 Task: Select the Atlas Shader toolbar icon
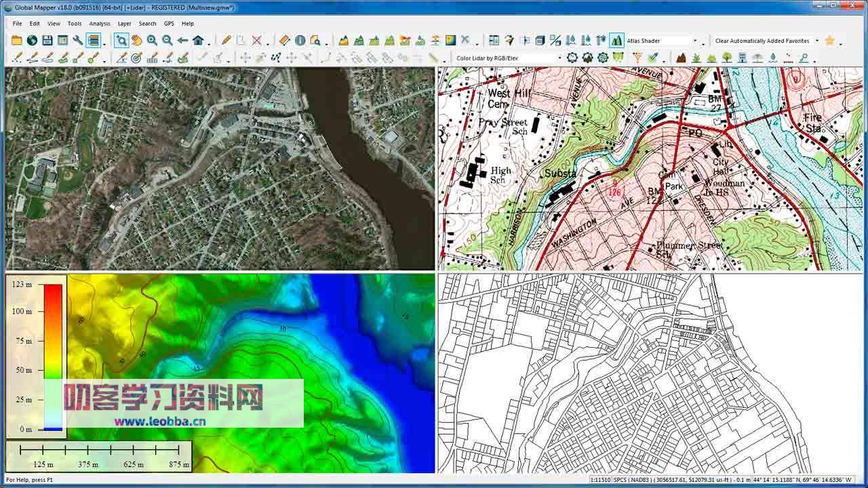tap(616, 41)
